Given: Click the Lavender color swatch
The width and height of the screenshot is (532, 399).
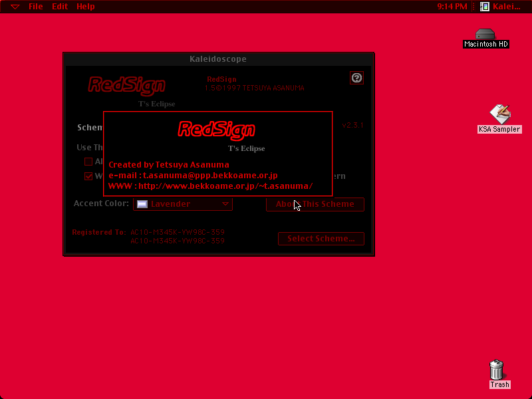Looking at the screenshot, I should (142, 204).
